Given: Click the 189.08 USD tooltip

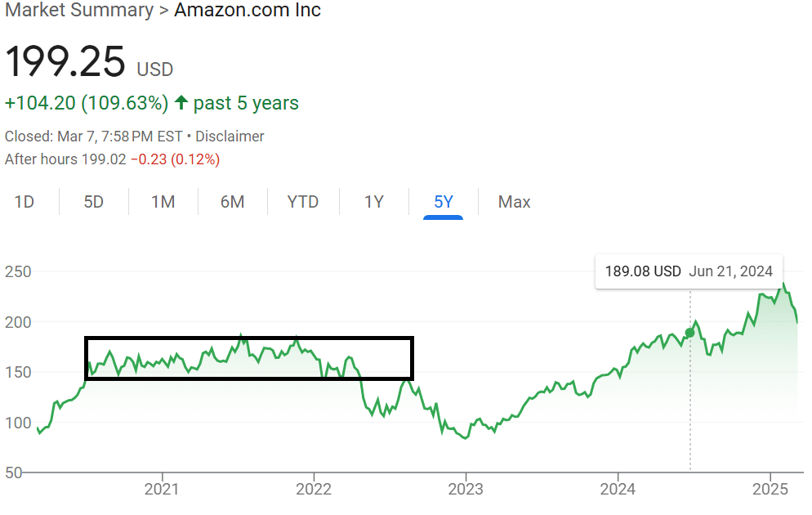Looking at the screenshot, I should click(688, 271).
